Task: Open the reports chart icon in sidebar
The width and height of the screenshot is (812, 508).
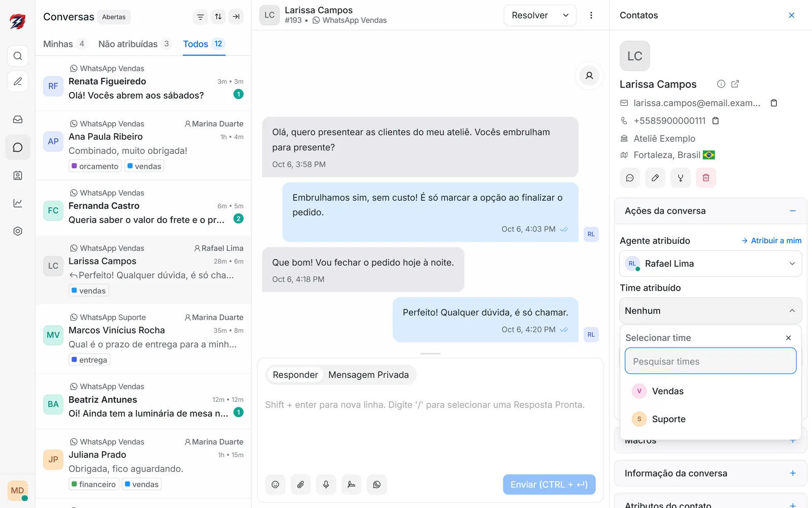Action: [x=18, y=203]
